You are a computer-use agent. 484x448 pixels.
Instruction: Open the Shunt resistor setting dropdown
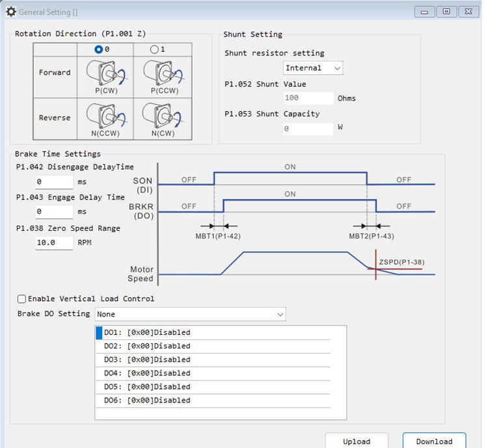[313, 68]
